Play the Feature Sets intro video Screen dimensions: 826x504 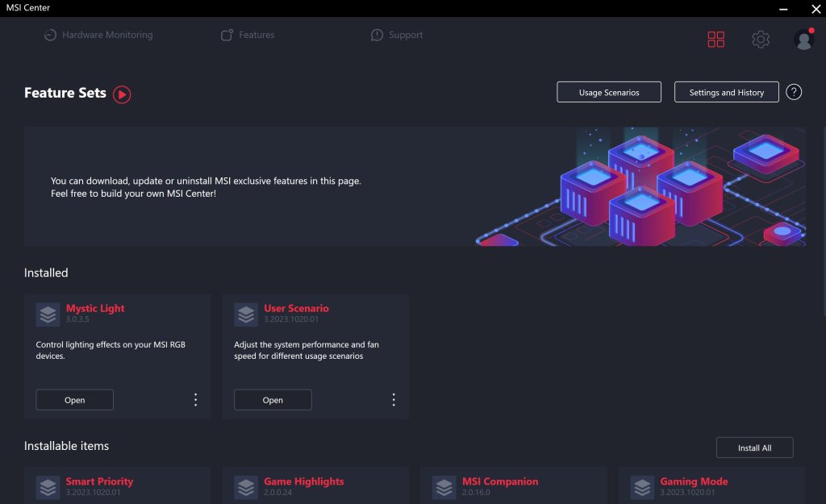(122, 94)
